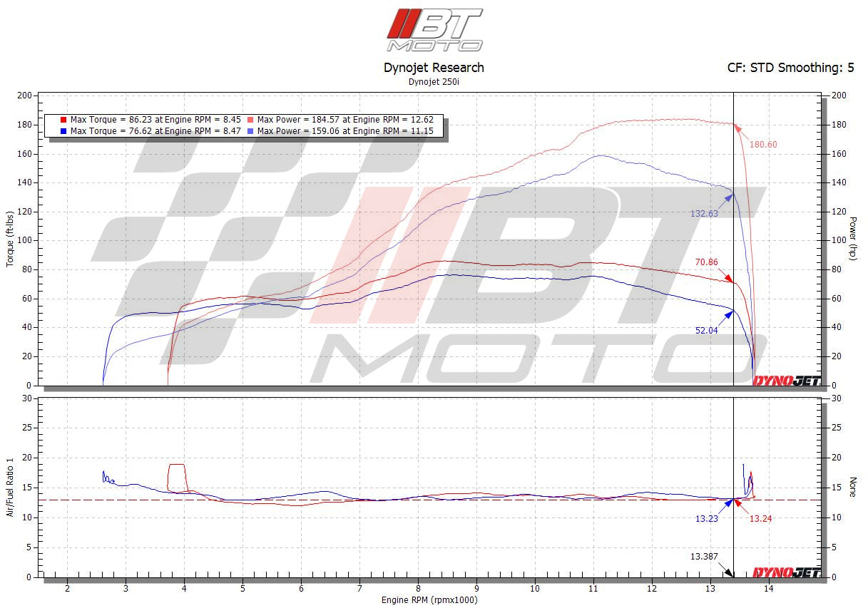Click the light red Max Power legend swatch
Image resolution: width=868 pixels, height=613 pixels.
251,120
